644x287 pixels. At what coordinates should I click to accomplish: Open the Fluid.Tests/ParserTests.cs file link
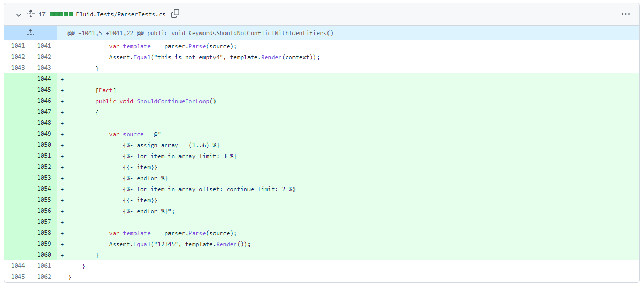(x=120, y=14)
